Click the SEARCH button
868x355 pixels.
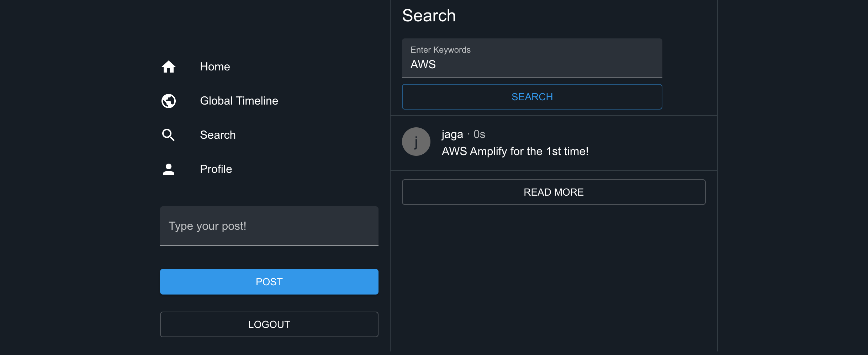532,97
